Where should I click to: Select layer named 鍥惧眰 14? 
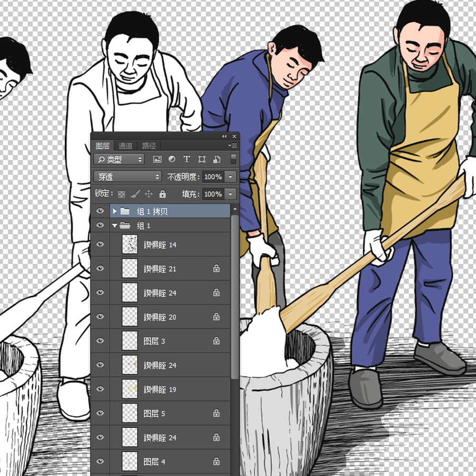click(x=160, y=245)
